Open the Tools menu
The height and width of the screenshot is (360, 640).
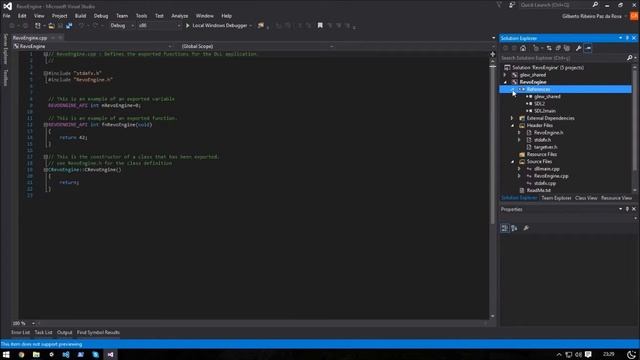point(141,16)
